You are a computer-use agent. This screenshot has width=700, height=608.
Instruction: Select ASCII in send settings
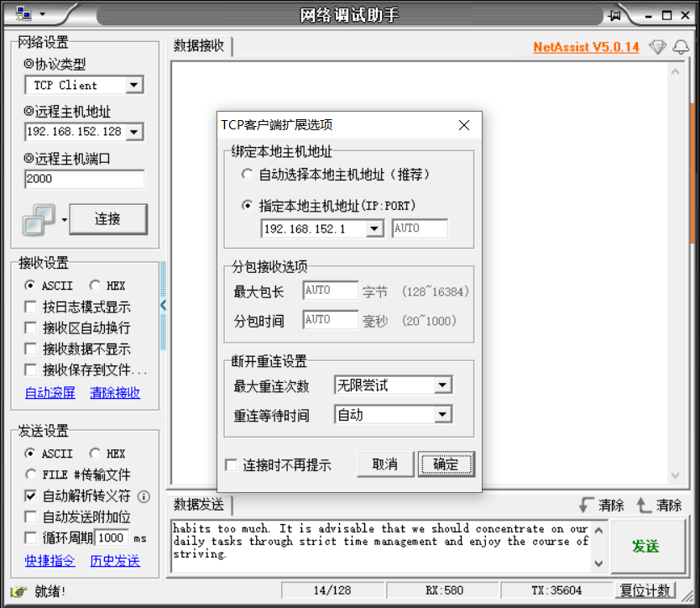(30, 453)
